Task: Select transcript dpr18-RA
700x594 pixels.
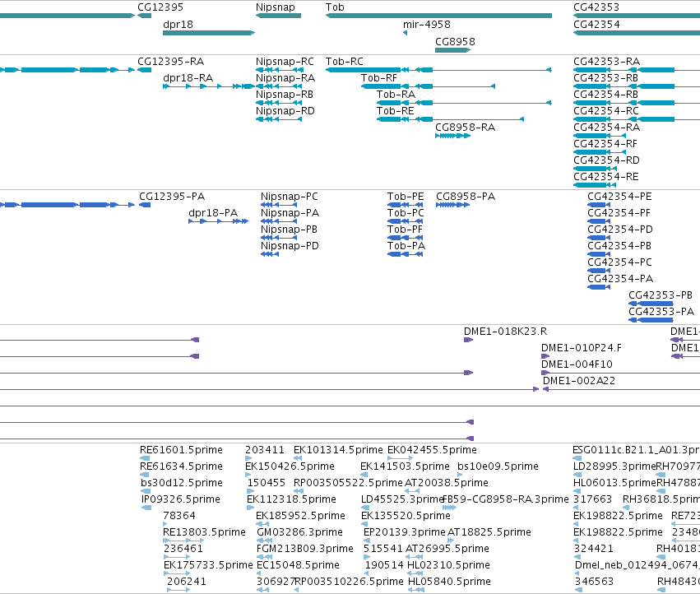Action: (x=209, y=86)
